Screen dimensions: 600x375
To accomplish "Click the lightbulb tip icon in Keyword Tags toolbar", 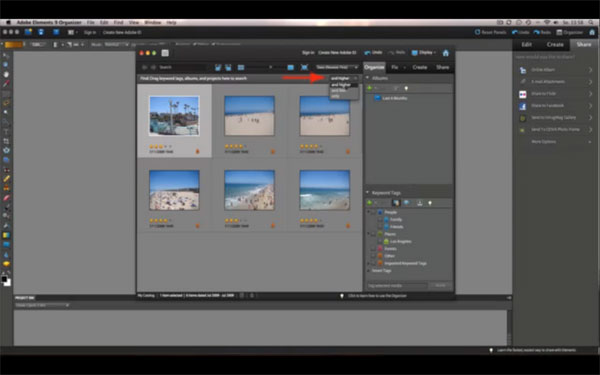I will click(x=430, y=203).
